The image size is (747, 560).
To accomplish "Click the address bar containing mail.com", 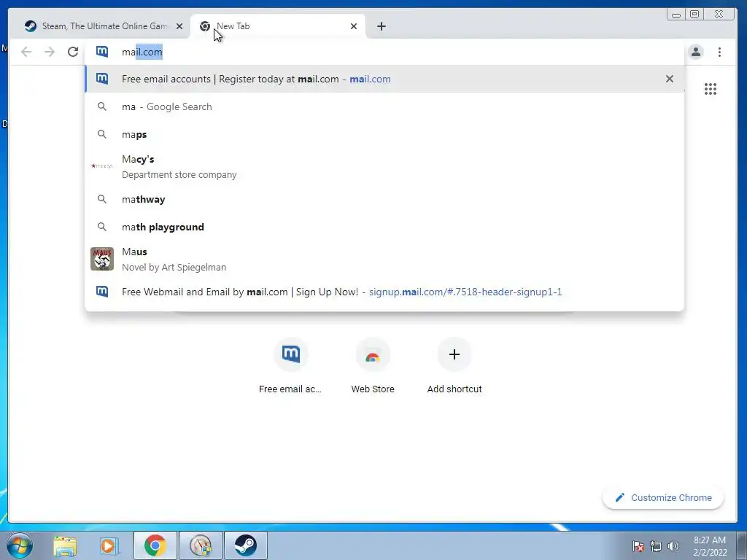I will point(384,52).
